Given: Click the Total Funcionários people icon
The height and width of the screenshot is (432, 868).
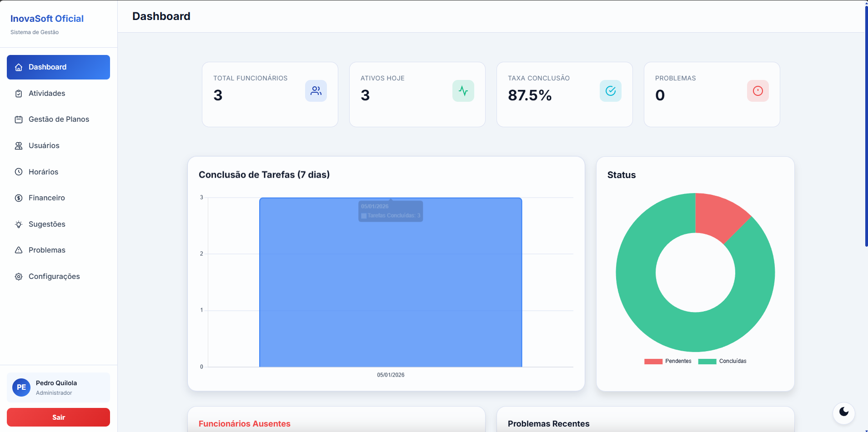Looking at the screenshot, I should click(316, 90).
